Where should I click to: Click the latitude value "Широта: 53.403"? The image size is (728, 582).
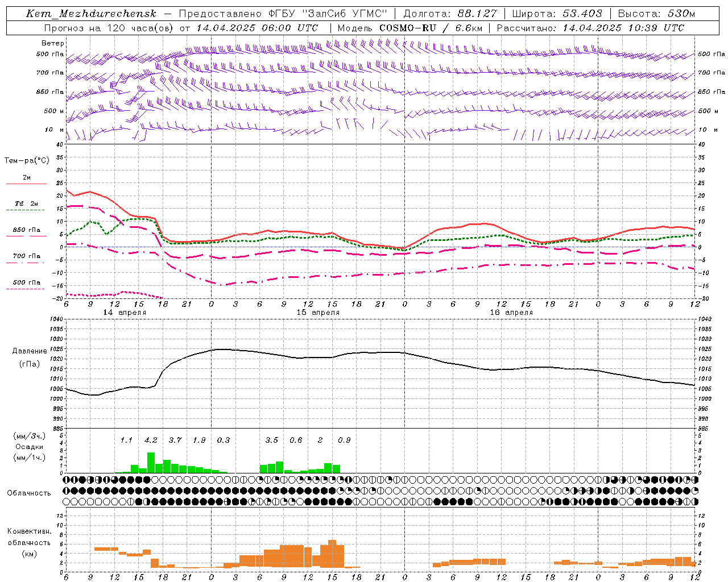(557, 14)
